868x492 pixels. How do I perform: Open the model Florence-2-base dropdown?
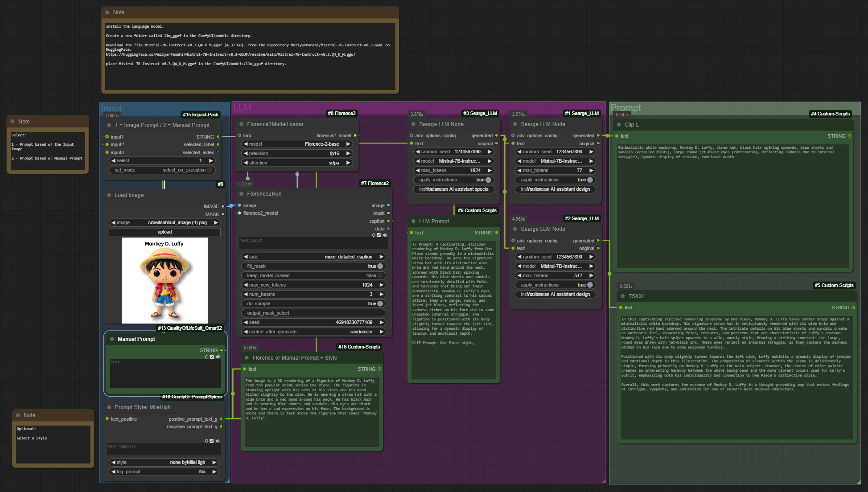tap(297, 144)
